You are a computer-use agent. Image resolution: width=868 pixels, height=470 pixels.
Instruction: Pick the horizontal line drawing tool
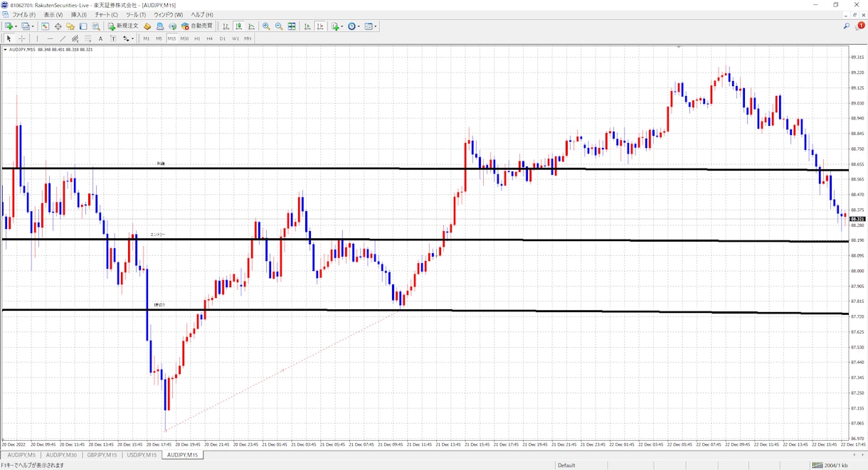click(x=50, y=38)
